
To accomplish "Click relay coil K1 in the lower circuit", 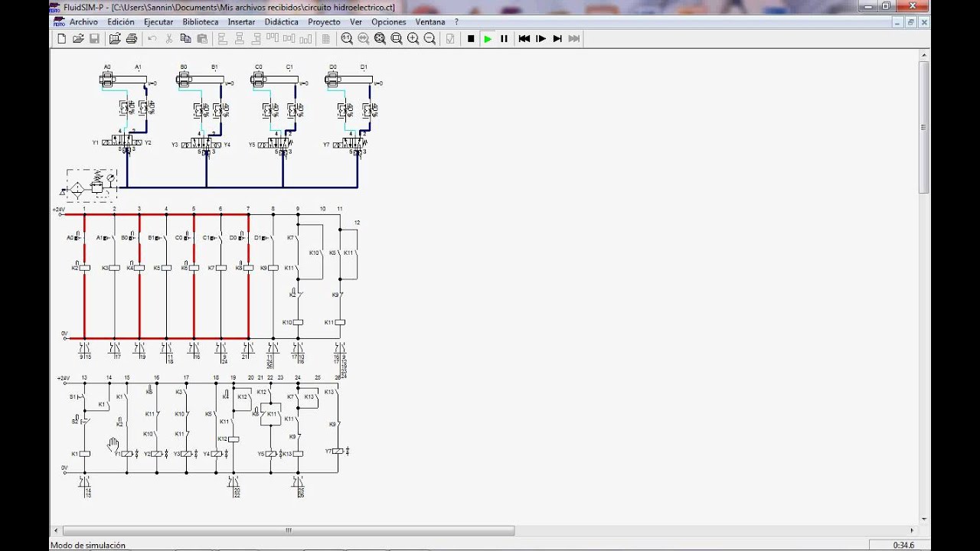I will click(x=84, y=453).
